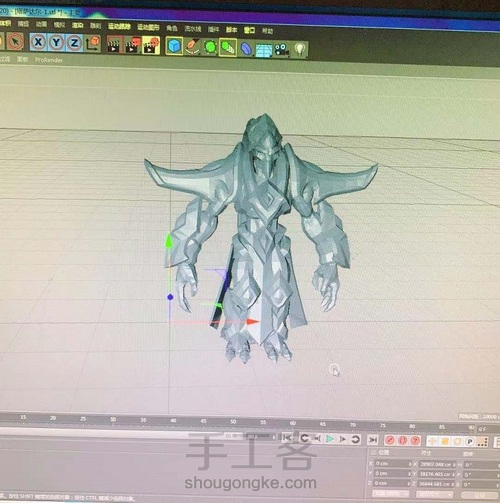Viewport: 500px width, 503px height.
Task: Add a Cube primitive object
Action: [174, 46]
